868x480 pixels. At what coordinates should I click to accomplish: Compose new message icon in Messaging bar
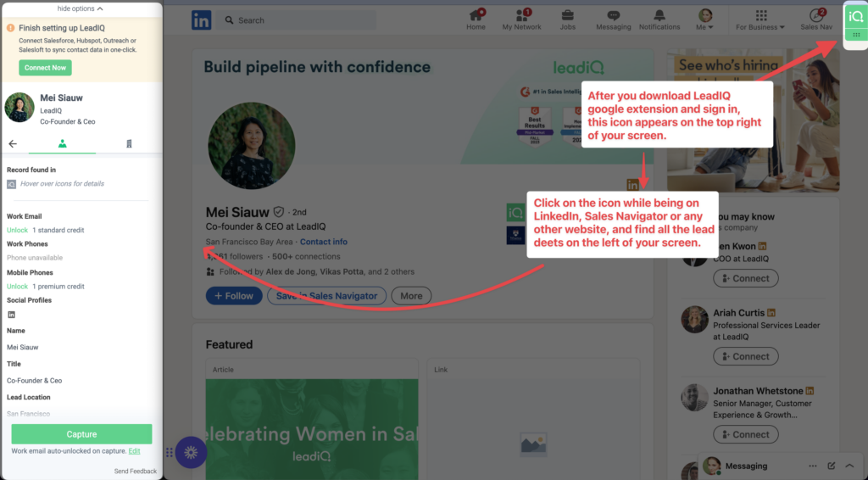[x=831, y=466]
